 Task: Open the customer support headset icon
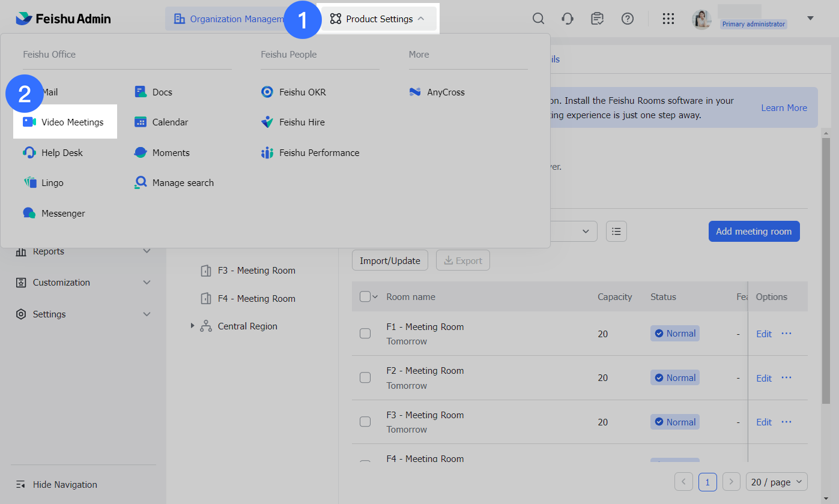[x=568, y=19]
